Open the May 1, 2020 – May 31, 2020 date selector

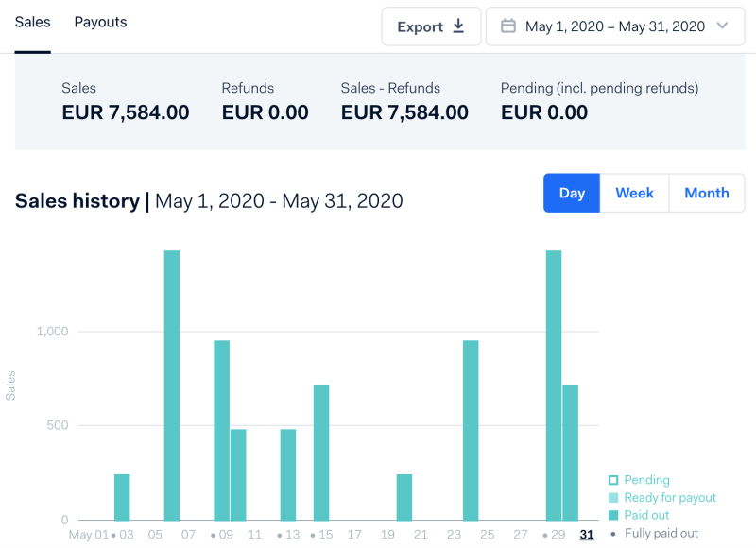[x=614, y=26]
